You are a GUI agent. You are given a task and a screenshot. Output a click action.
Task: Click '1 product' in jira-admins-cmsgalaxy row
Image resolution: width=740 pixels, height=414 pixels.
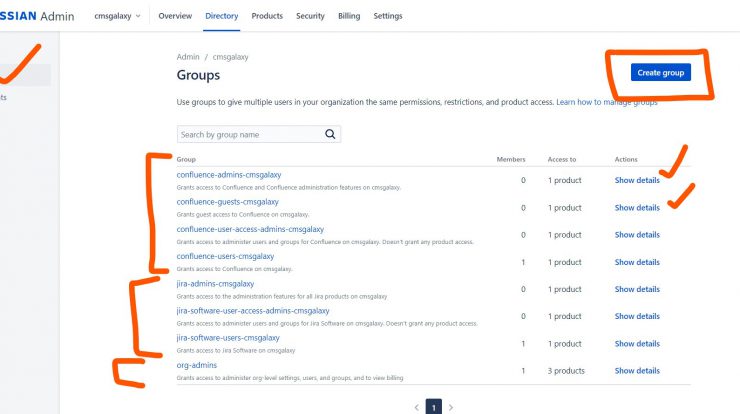click(x=564, y=289)
